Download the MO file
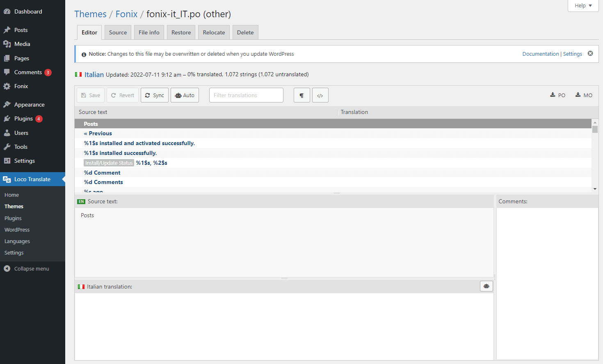 pos(583,95)
